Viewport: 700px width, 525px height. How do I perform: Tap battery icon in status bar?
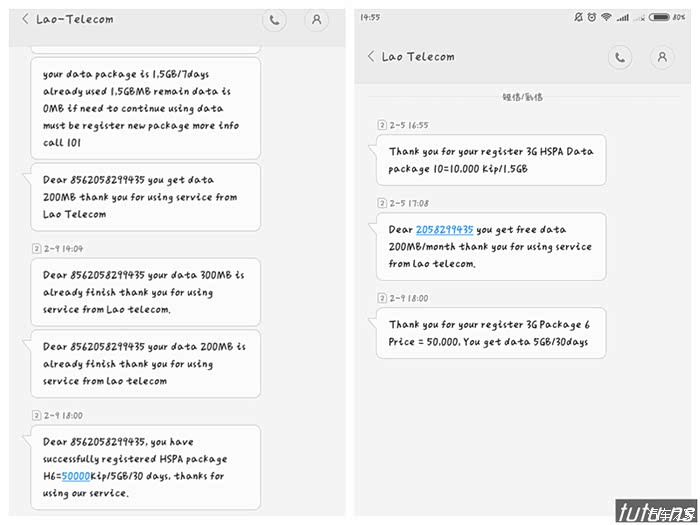(659, 17)
